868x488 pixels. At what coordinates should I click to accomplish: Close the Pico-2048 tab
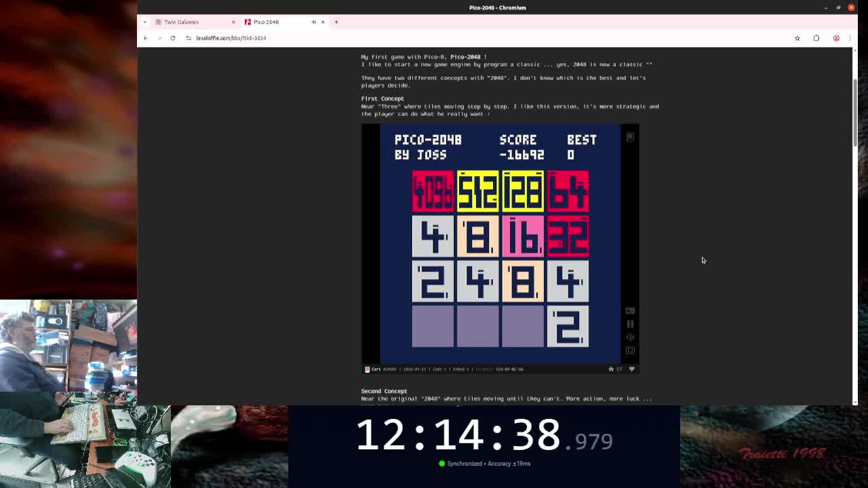[x=323, y=22]
